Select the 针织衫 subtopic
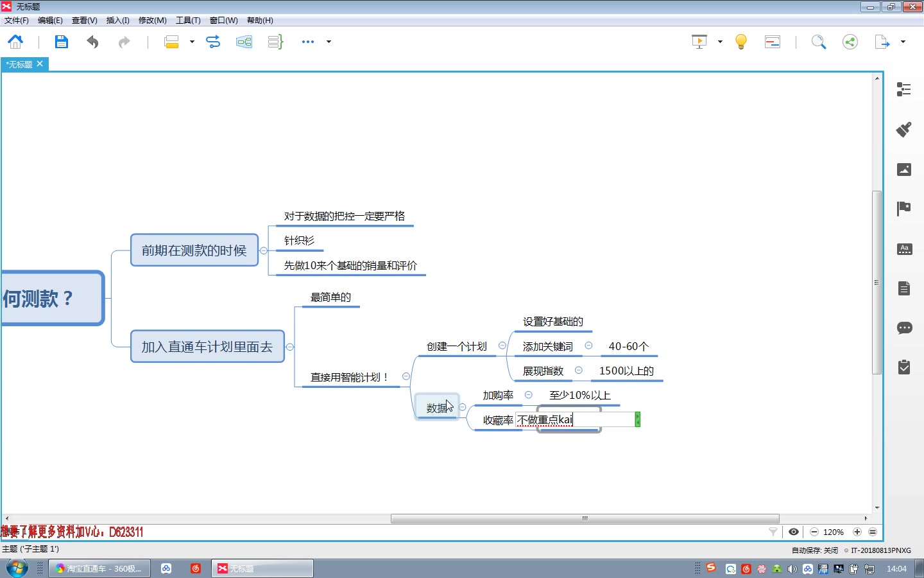Viewport: 924px width, 578px height. coord(300,241)
